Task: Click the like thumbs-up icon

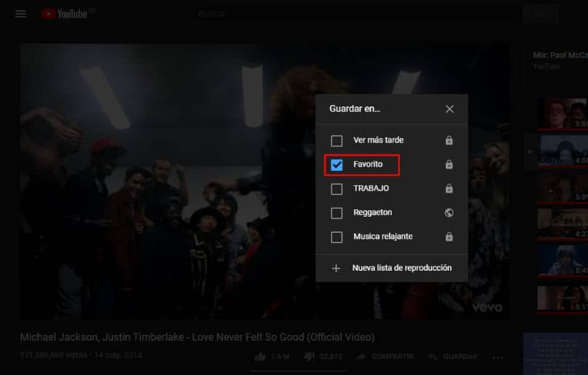Action: [x=260, y=357]
